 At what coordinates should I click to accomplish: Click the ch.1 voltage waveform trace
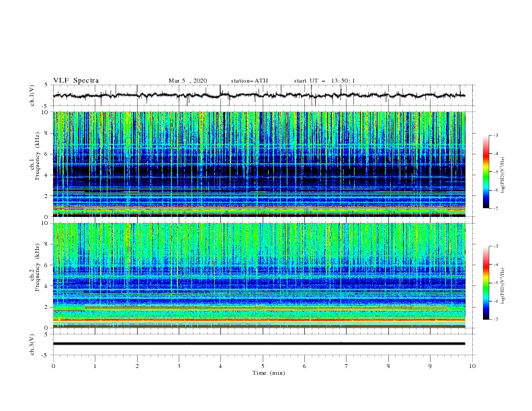pyautogui.click(x=259, y=95)
